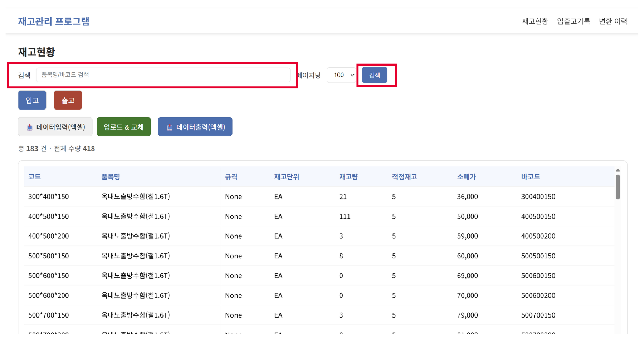Image resolution: width=644 pixels, height=358 pixels.
Task: Click the 재고량 column header
Action: click(x=348, y=177)
